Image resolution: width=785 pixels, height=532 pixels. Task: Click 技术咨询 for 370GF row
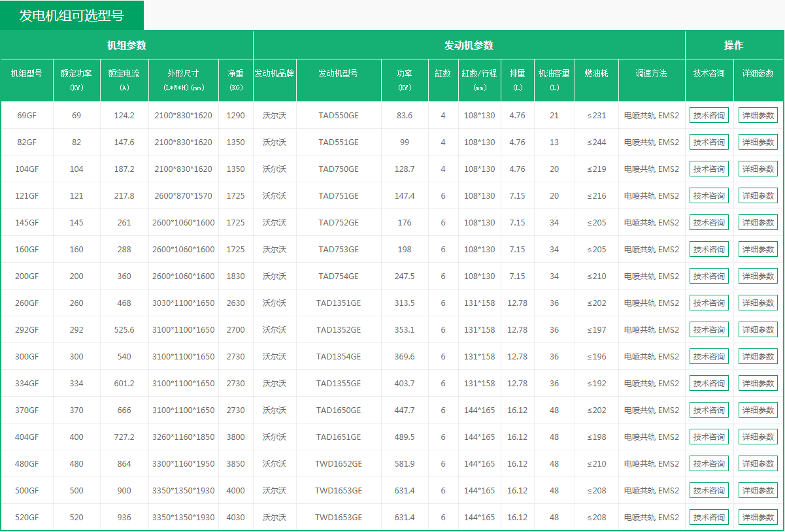709,410
